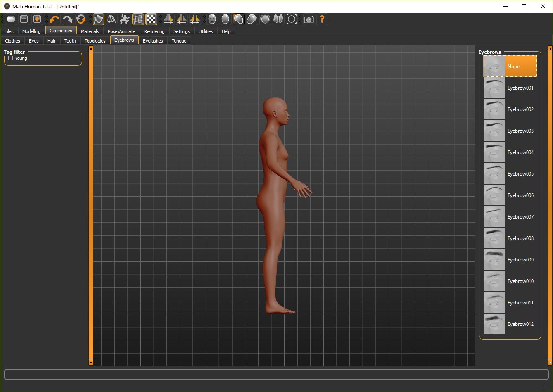Click the Save file icon

(x=24, y=19)
